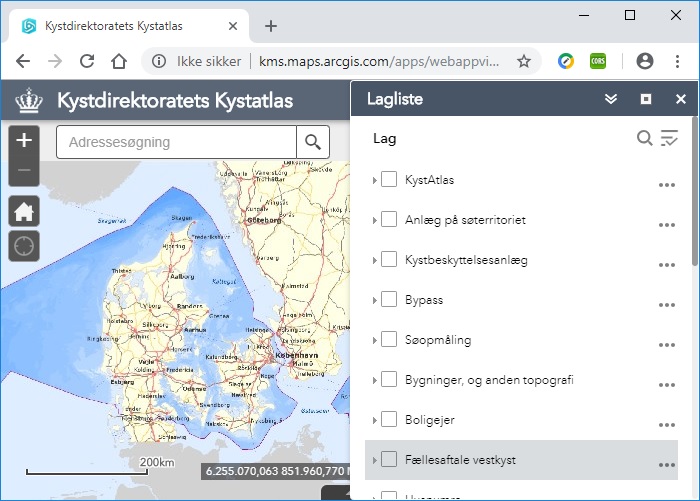Expand Bygninger, og anden topografi group
Image resolution: width=700 pixels, height=501 pixels.
coord(375,380)
